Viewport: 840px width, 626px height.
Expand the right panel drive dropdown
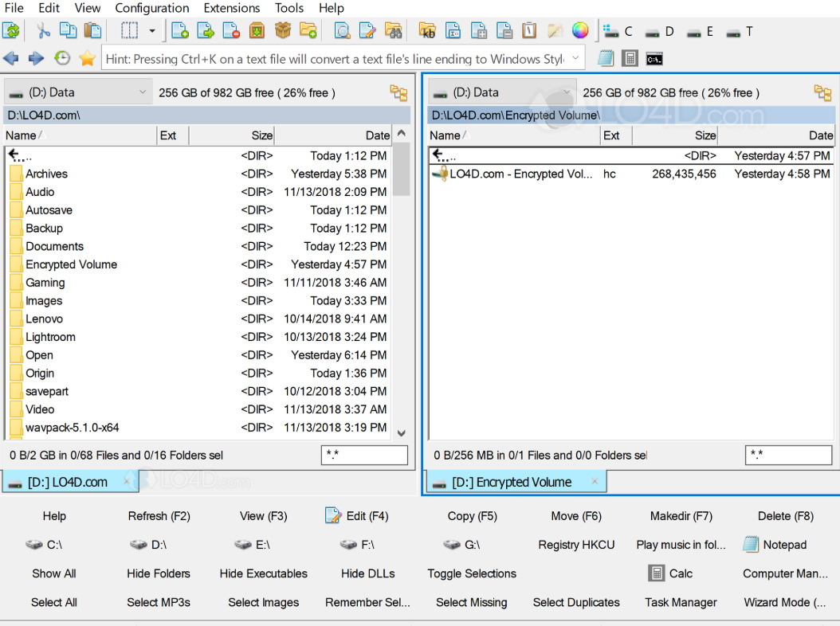(567, 92)
